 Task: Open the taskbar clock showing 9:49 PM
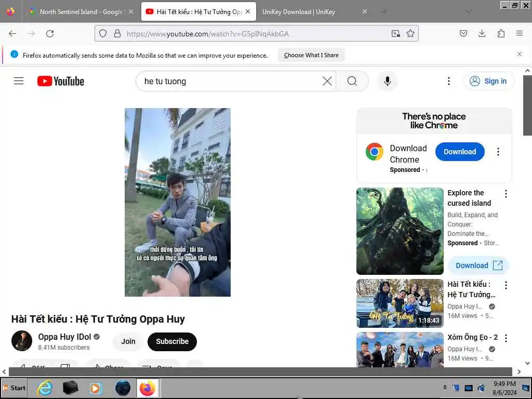504,388
